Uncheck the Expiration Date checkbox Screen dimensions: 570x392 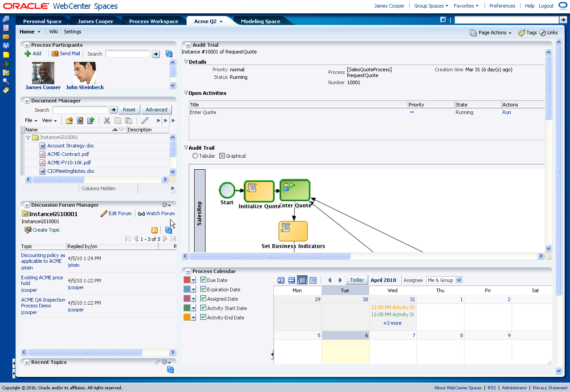[203, 289]
